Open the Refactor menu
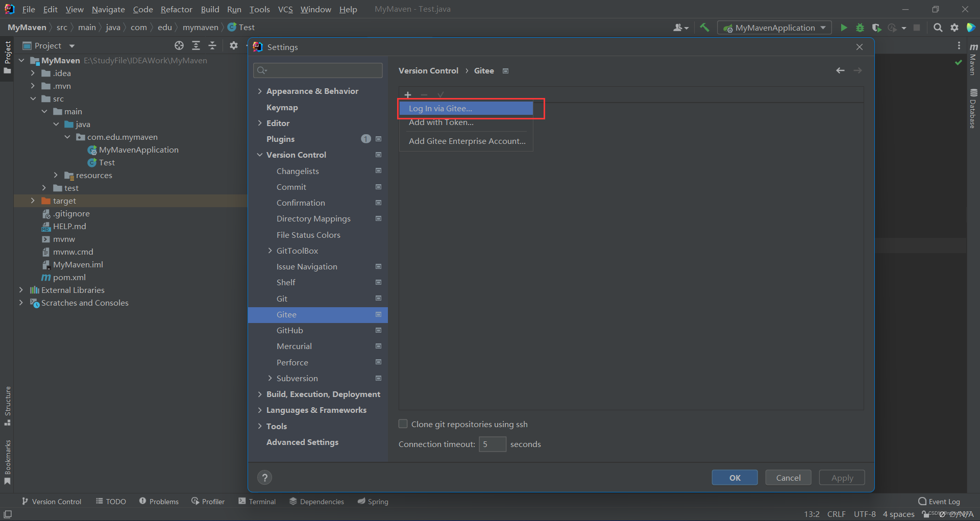This screenshot has height=521, width=980. pyautogui.click(x=176, y=9)
